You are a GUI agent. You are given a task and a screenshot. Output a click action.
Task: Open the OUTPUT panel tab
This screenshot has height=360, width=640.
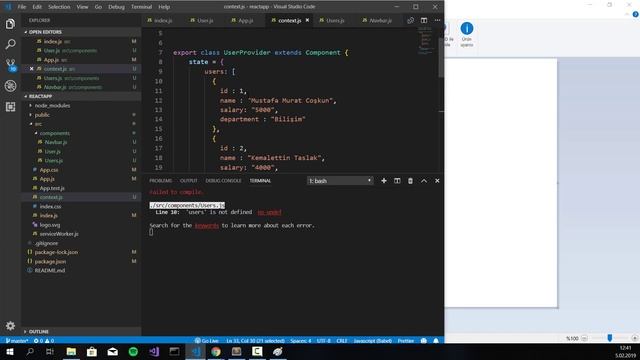(x=189, y=180)
